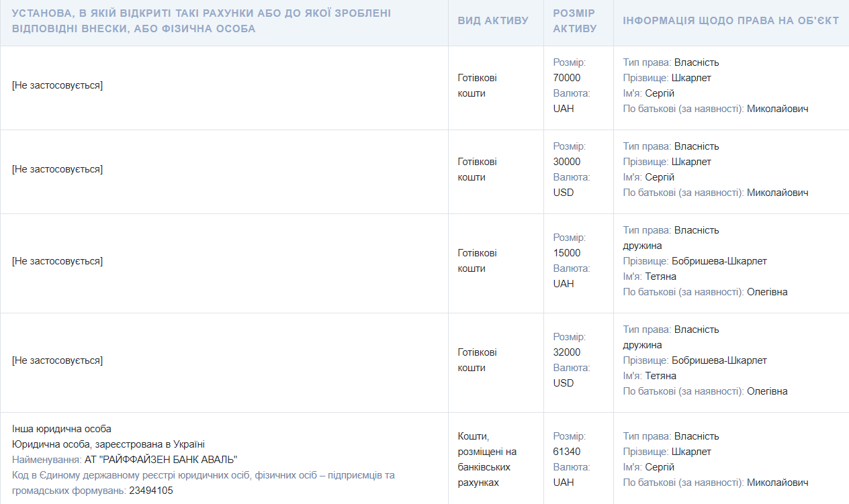
Task: Click the USD currency under the 32000 amount
Action: [564, 383]
